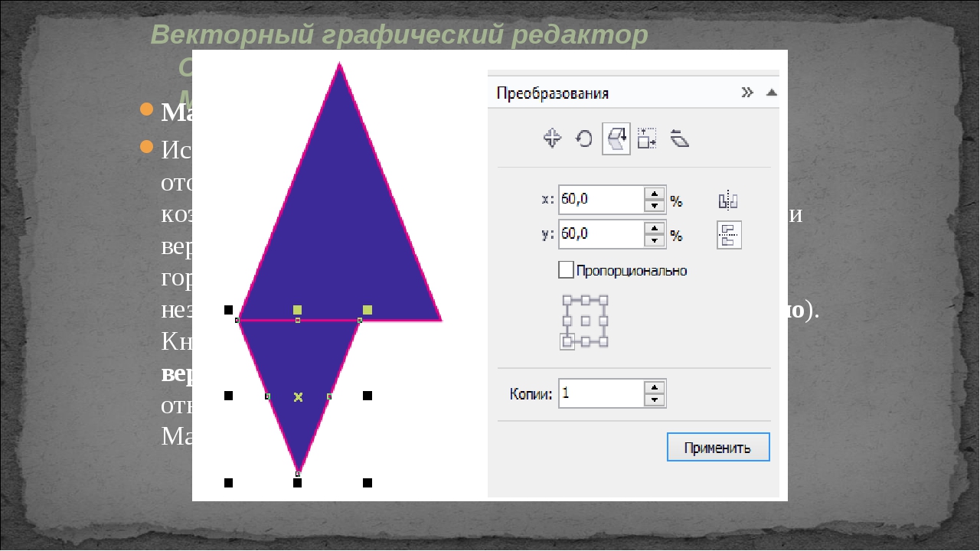
Task: Click the Копии number field
Action: [x=602, y=393]
